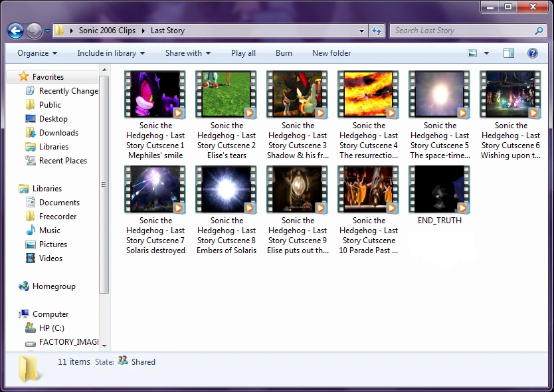554x392 pixels.
Task: Select Homegroup in navigation pane
Action: (x=47, y=286)
